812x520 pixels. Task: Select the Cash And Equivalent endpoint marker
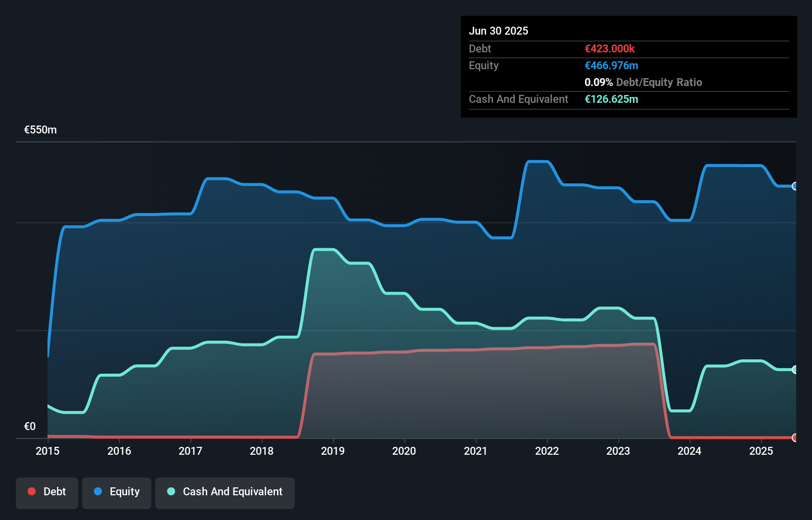pos(794,369)
